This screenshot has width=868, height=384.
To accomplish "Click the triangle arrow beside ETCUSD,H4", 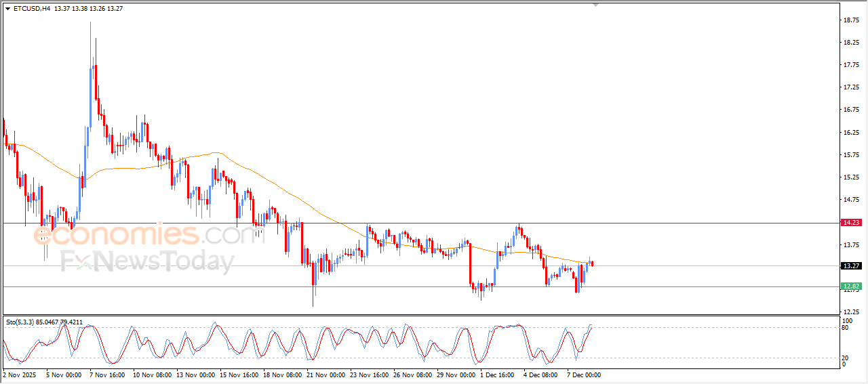I will [x=7, y=9].
